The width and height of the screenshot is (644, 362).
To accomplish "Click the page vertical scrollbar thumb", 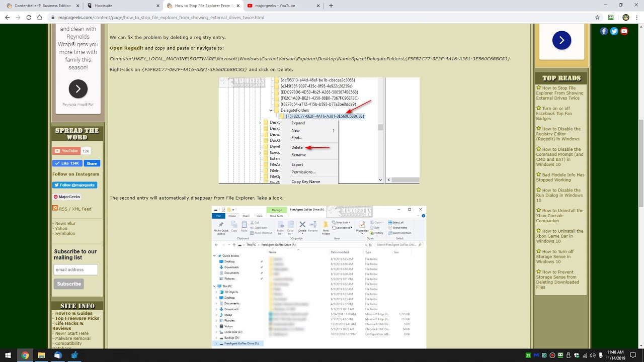I will (x=640, y=163).
